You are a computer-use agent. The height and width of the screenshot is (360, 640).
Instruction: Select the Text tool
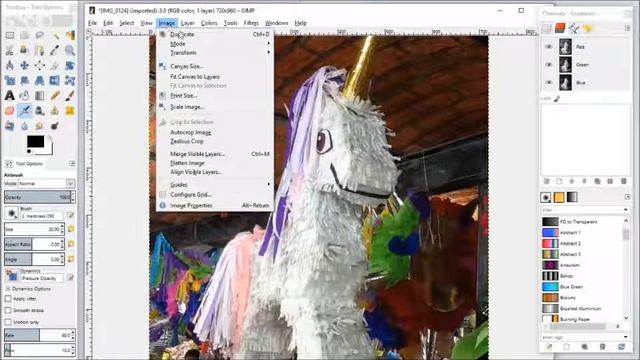coord(9,96)
